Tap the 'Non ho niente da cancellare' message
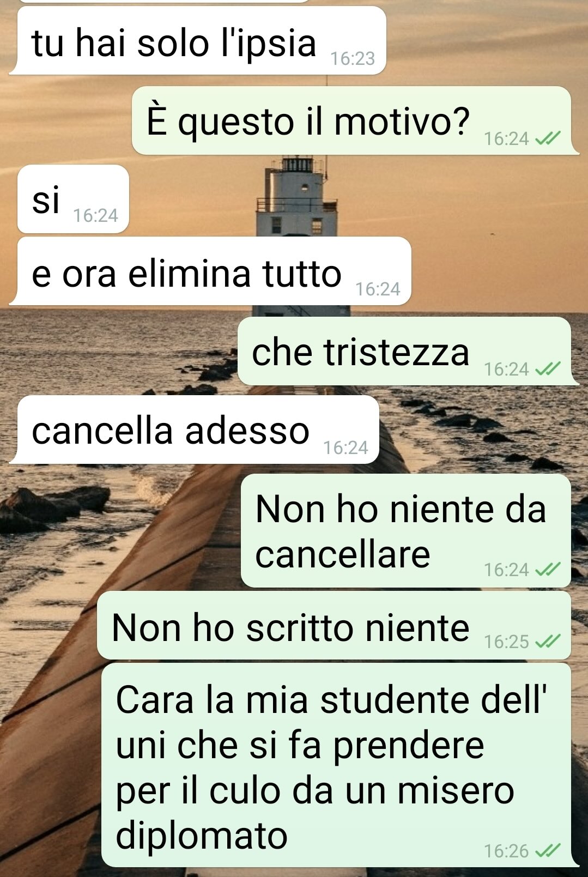 point(406,530)
